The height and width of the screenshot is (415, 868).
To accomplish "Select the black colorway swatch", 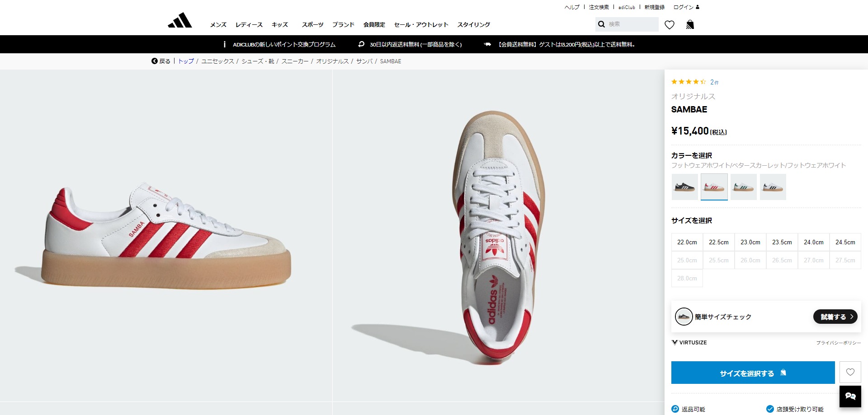I will (684, 187).
